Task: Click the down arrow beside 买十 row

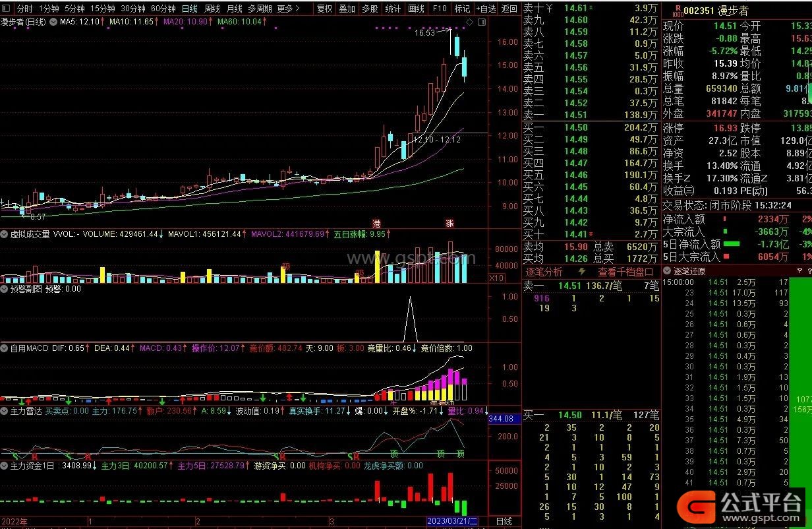Action: 590,234
